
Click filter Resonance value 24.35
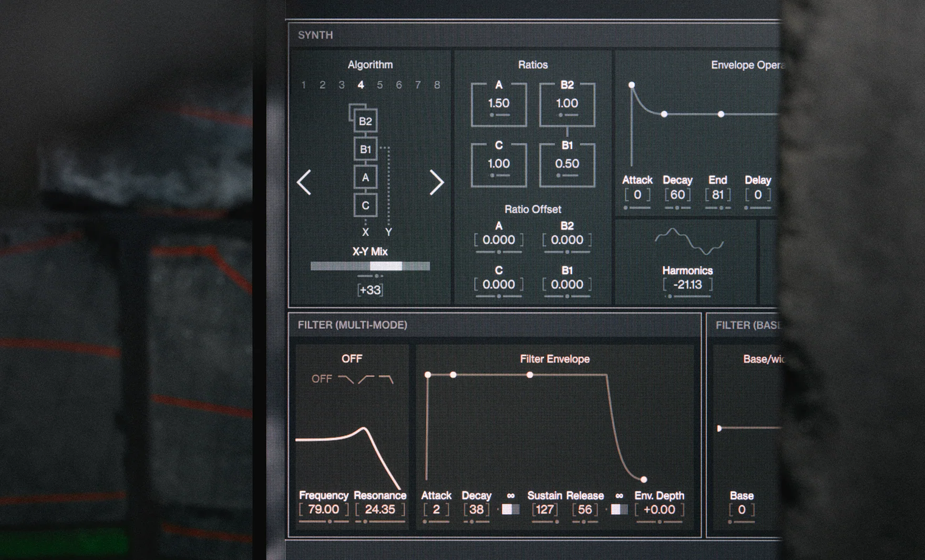coord(380,510)
